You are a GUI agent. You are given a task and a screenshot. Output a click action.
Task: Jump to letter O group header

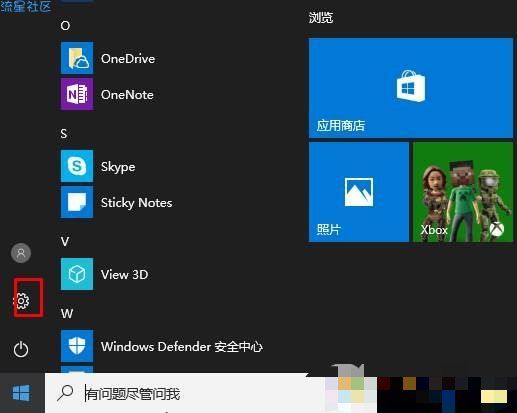pyautogui.click(x=65, y=26)
